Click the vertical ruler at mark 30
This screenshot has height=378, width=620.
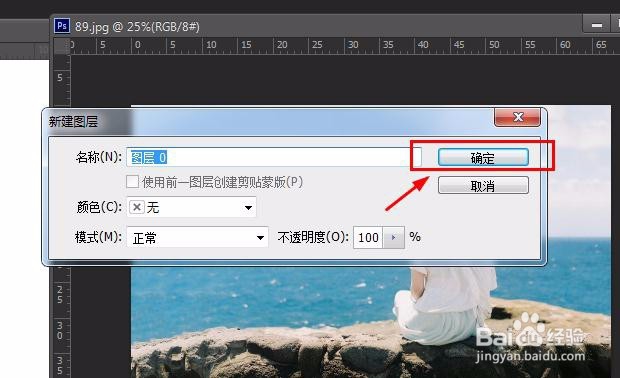[60, 331]
